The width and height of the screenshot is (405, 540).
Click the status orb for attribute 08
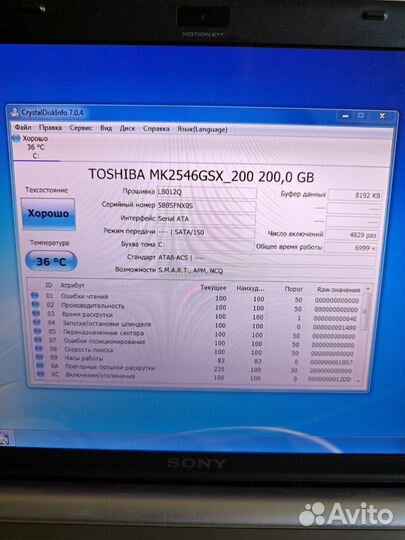coord(39,349)
